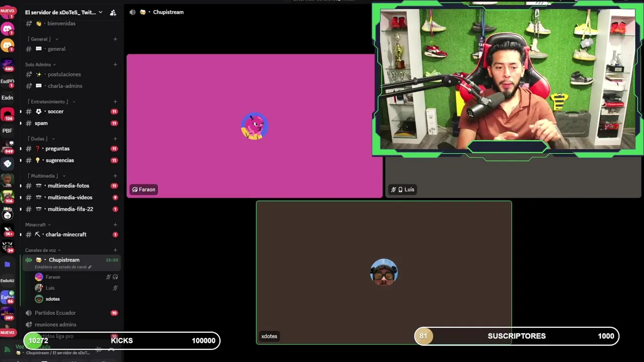Open the EsdBD server icon

tap(8, 81)
